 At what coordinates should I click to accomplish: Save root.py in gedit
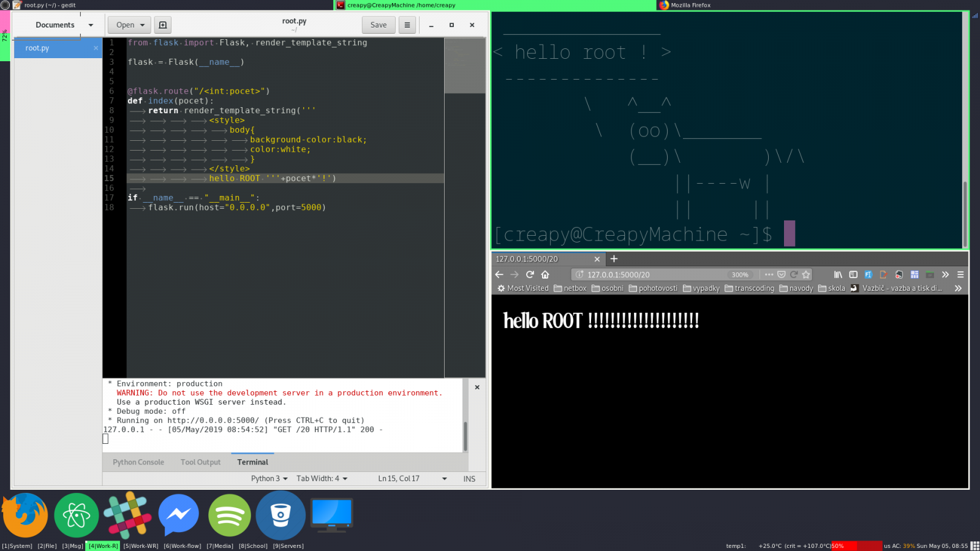click(378, 24)
